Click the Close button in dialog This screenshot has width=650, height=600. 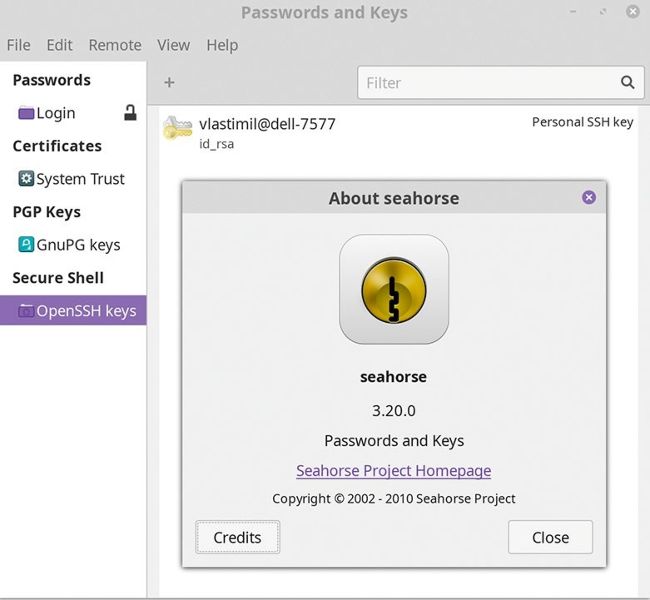point(550,537)
